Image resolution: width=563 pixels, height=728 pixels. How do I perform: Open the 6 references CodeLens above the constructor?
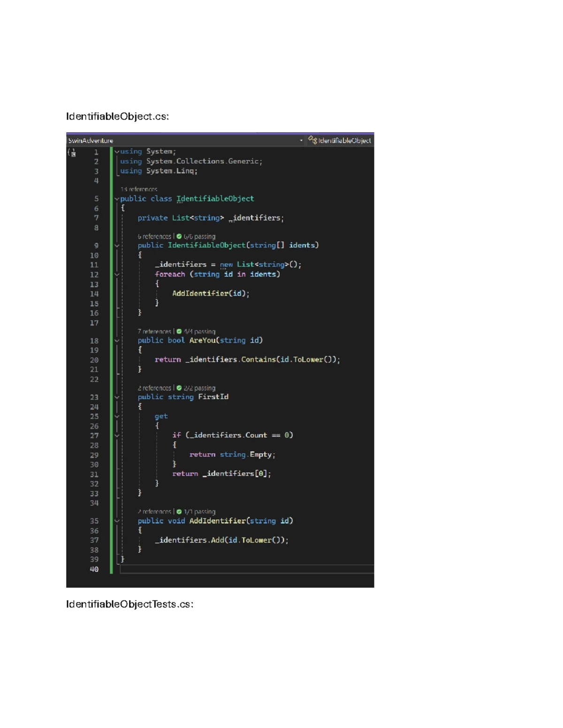(154, 237)
